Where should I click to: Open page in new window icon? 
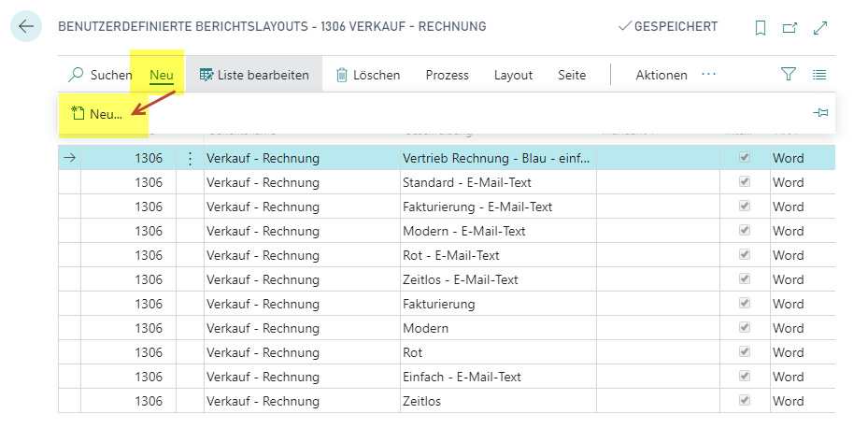[790, 28]
